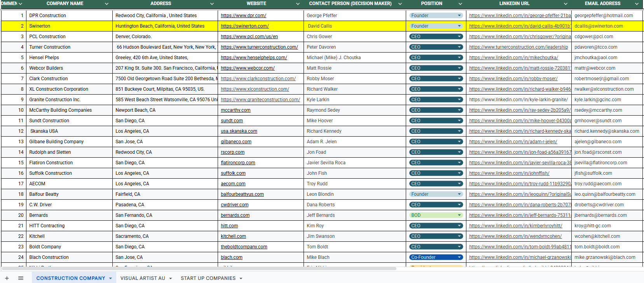Open the CEO position dropdown for Kim Roy
Viewport: 644px width, 283px height.
[x=459, y=226]
